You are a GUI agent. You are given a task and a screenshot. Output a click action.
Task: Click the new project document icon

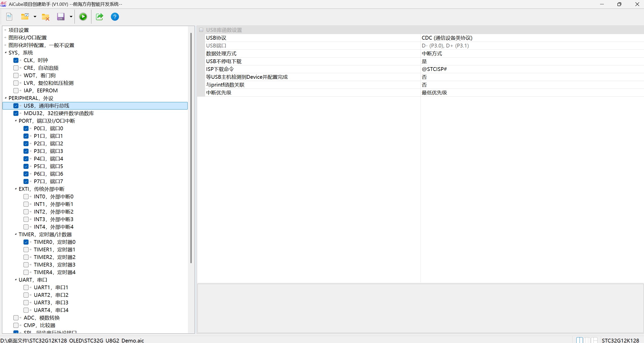[9, 17]
